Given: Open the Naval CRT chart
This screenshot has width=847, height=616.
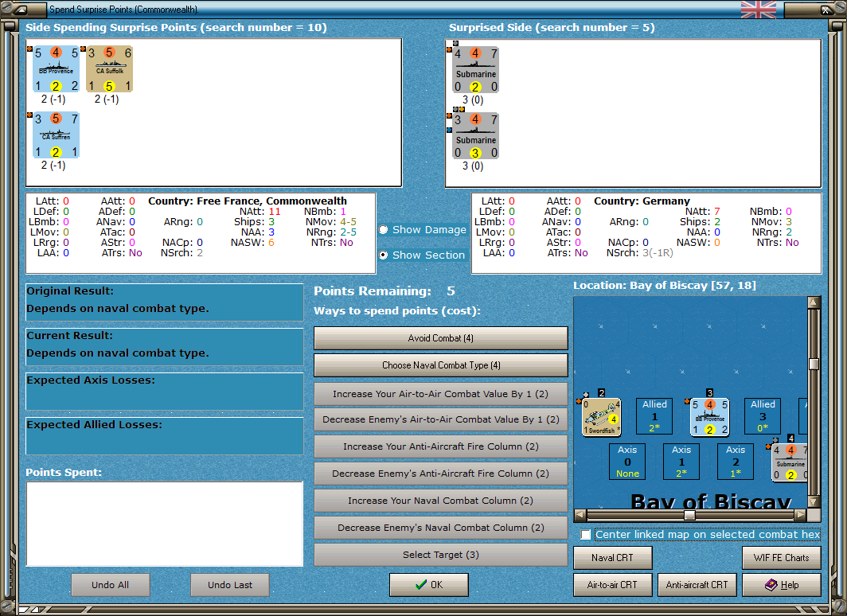Looking at the screenshot, I should 613,558.
